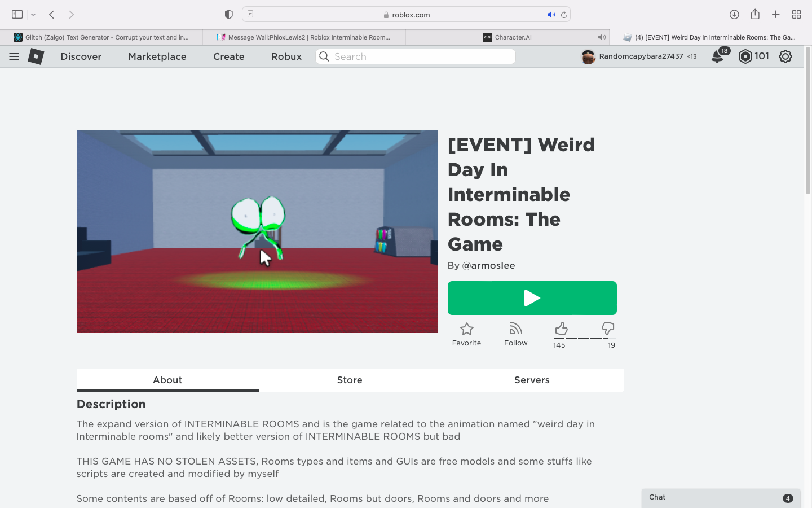Start the game with the green Play button
The height and width of the screenshot is (508, 812).
[x=532, y=298]
